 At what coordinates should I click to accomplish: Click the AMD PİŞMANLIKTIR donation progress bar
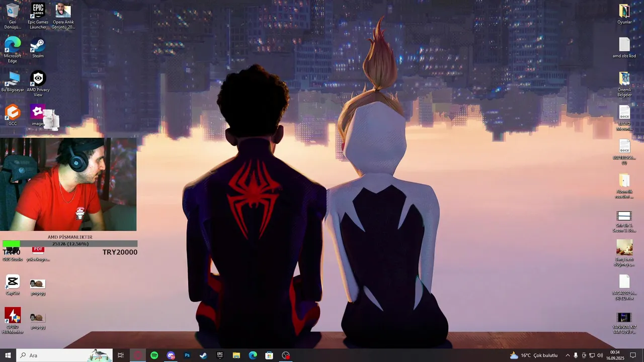tap(70, 244)
